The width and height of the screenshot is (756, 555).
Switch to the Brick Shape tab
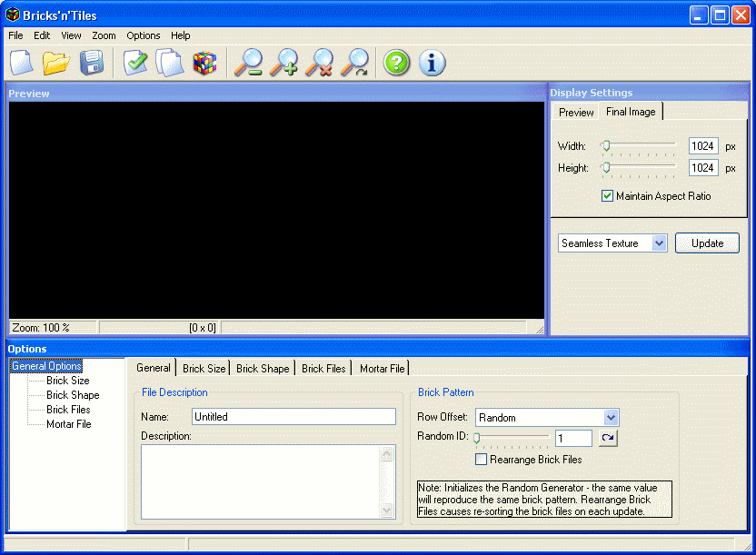pyautogui.click(x=263, y=368)
